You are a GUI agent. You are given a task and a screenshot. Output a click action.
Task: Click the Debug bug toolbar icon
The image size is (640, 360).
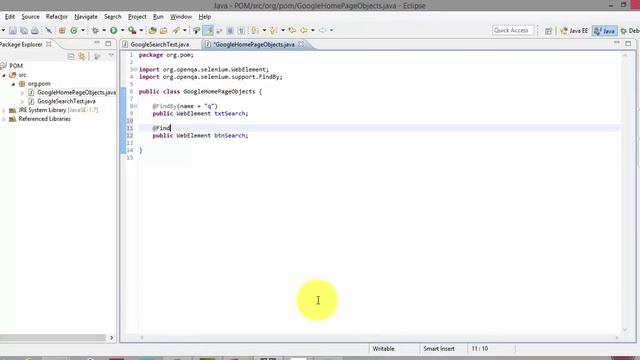tap(95, 31)
